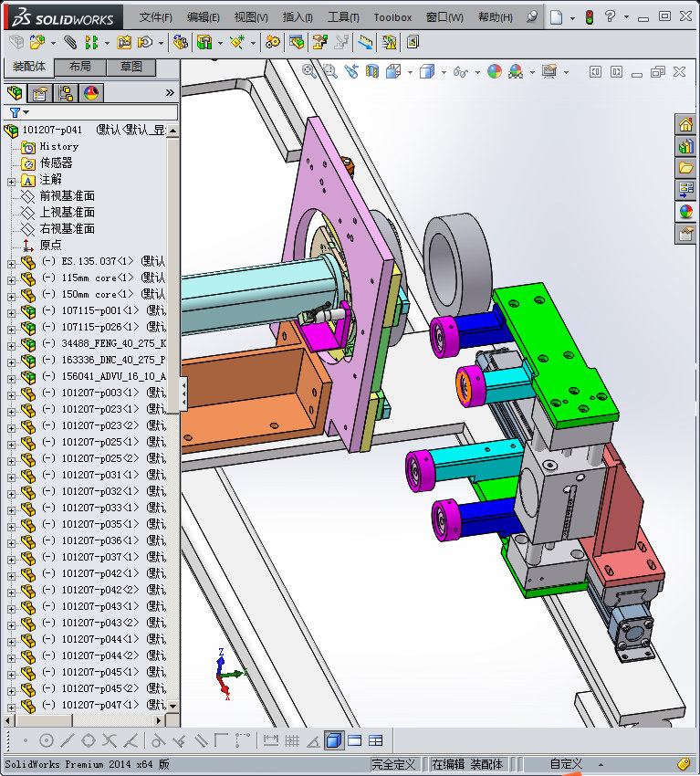Open SolidWorks Resources home pane
This screenshot has height=776, width=700.
[685, 124]
